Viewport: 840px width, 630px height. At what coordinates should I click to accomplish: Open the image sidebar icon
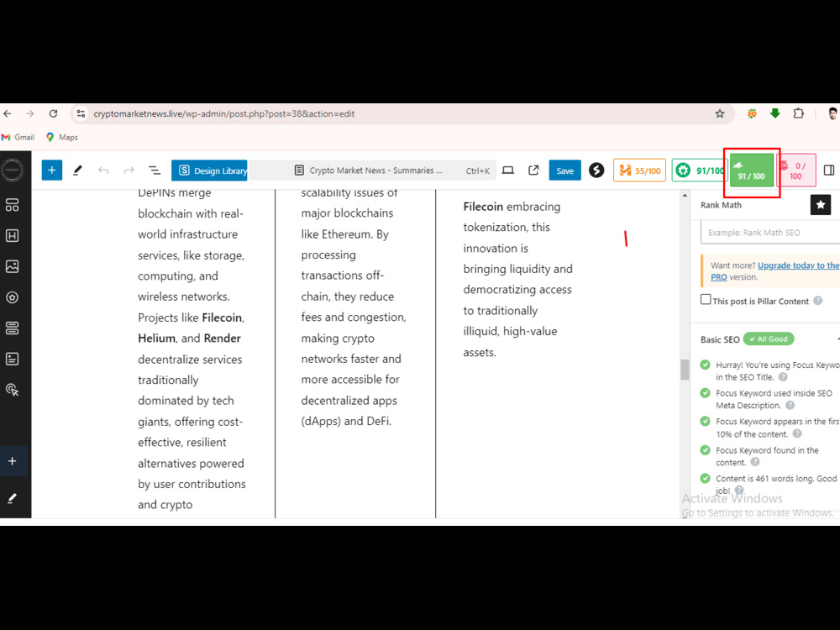coord(13,266)
